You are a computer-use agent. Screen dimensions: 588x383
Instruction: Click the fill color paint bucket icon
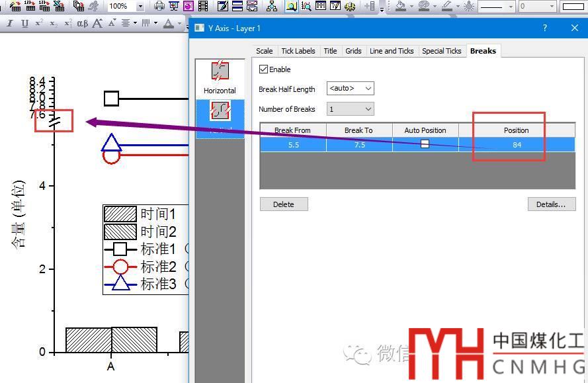pyautogui.click(x=400, y=7)
